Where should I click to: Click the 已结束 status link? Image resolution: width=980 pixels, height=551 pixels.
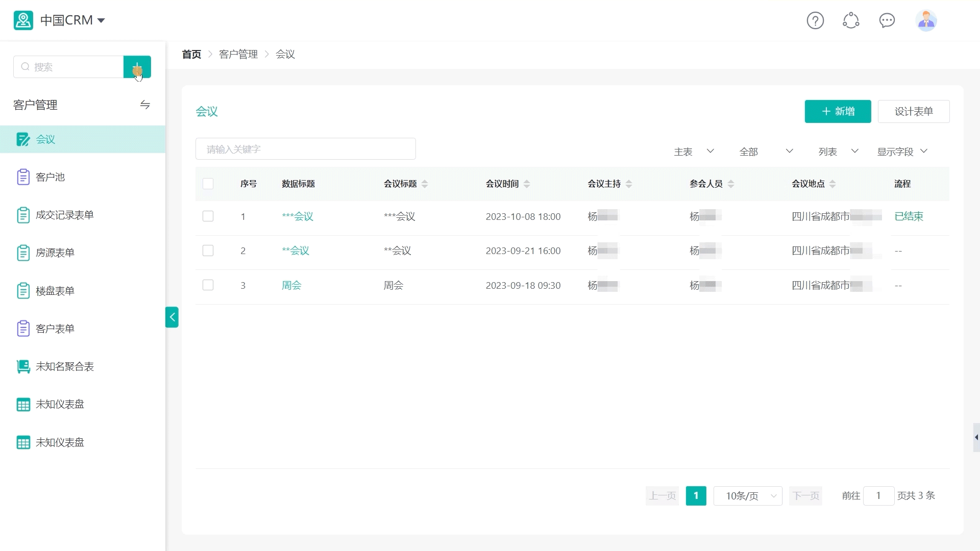click(909, 216)
